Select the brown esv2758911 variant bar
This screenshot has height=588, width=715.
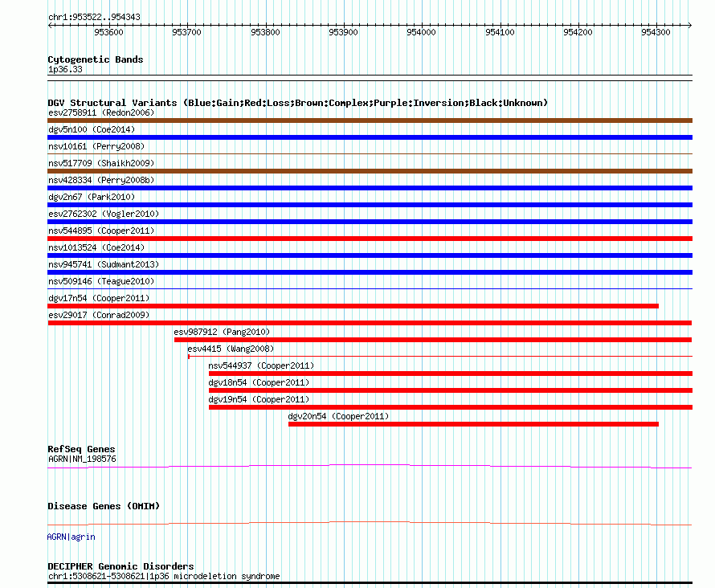pos(370,120)
